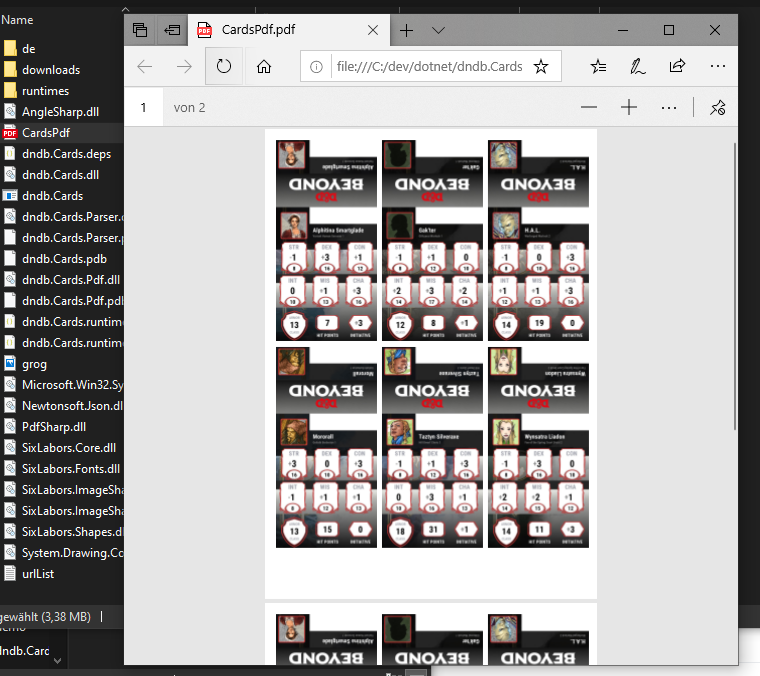Set these tabs aside in Edge
This screenshot has height=676, width=760.
(172, 30)
